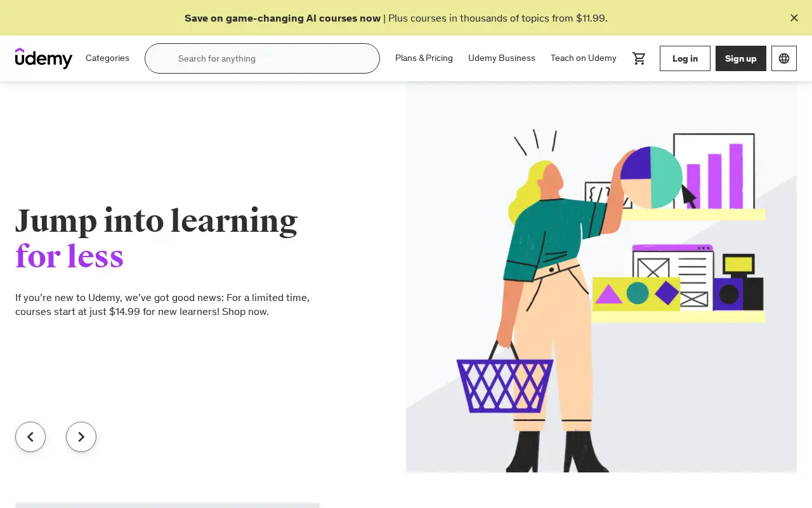Click the Log in button

point(685,58)
